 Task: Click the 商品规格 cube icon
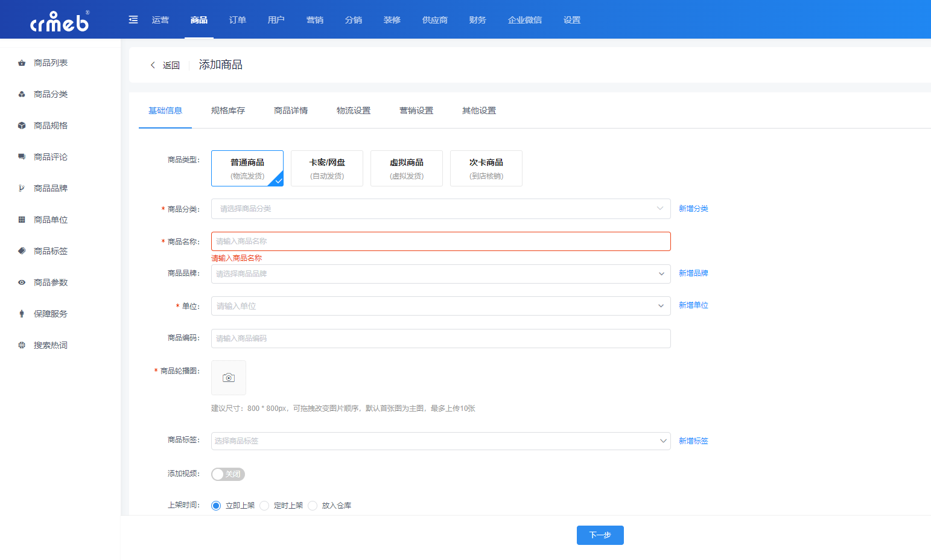pyautogui.click(x=22, y=126)
